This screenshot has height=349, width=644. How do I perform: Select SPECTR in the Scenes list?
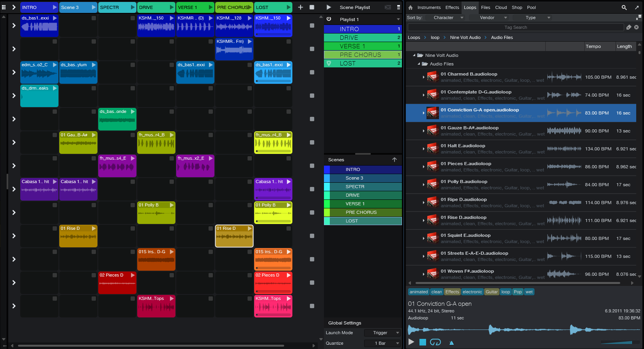pos(363,187)
